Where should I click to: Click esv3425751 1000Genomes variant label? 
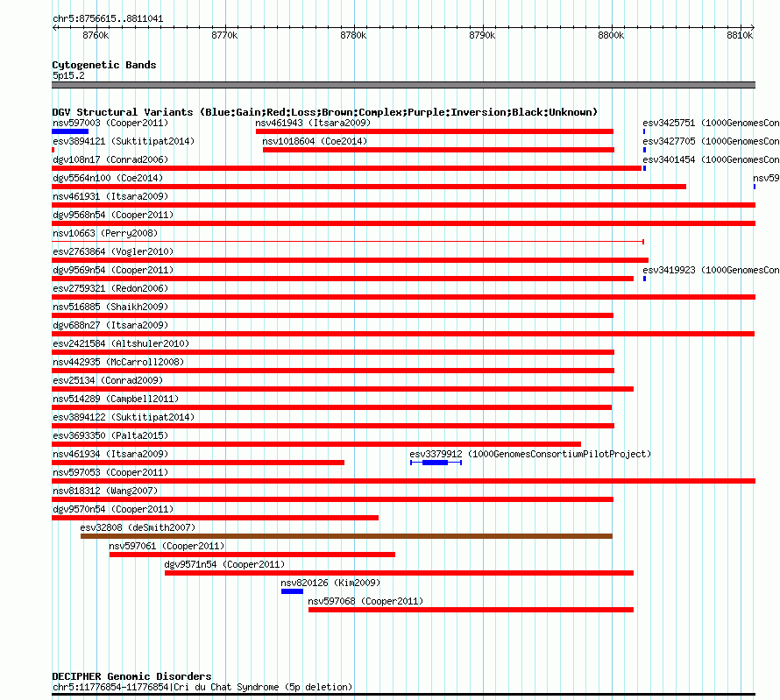pyautogui.click(x=711, y=123)
